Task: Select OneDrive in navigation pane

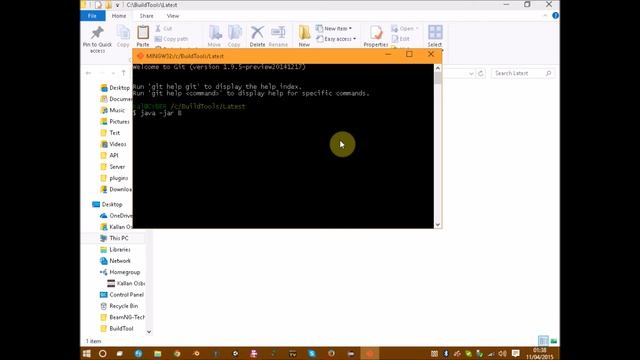Action: (116, 216)
